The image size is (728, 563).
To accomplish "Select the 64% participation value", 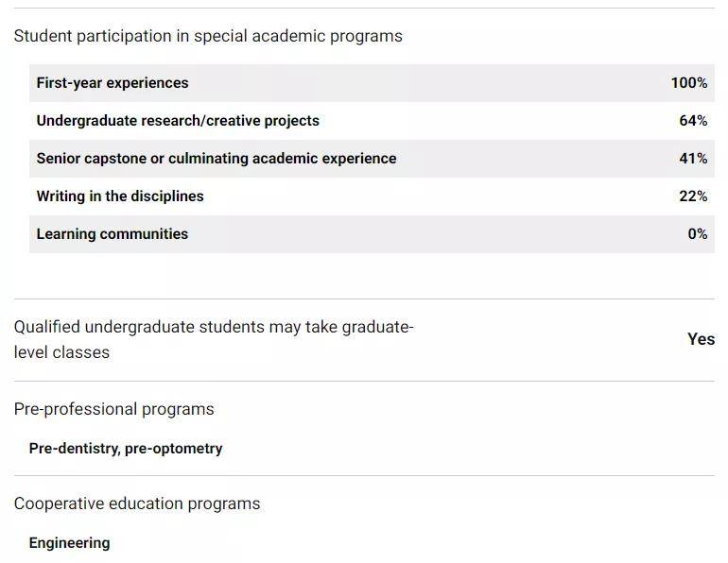I will tap(693, 121).
